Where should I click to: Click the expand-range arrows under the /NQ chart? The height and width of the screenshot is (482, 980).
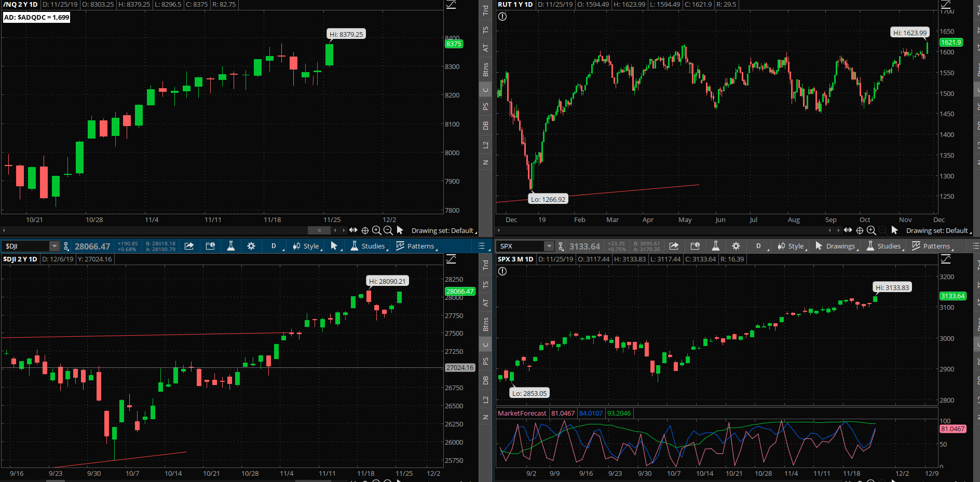pos(353,230)
